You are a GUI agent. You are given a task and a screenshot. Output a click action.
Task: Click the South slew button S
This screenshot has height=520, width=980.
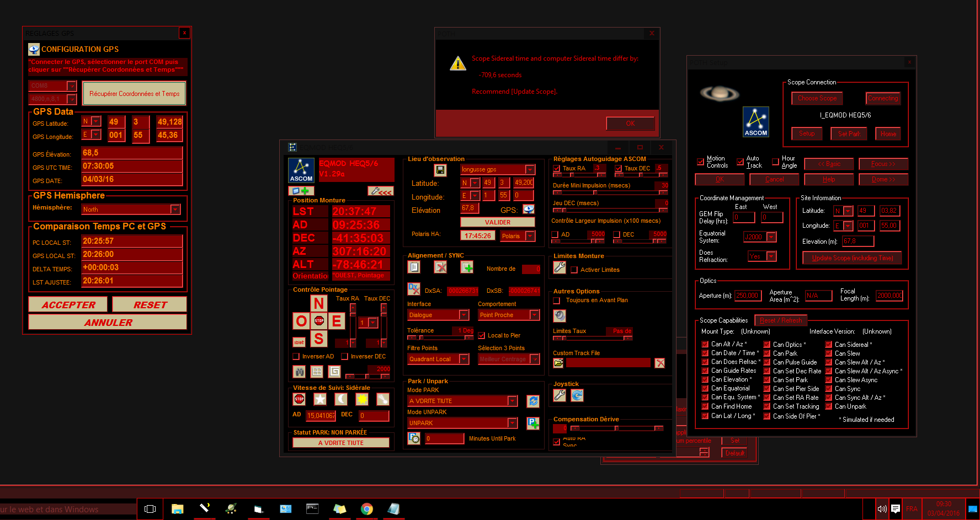pyautogui.click(x=318, y=338)
